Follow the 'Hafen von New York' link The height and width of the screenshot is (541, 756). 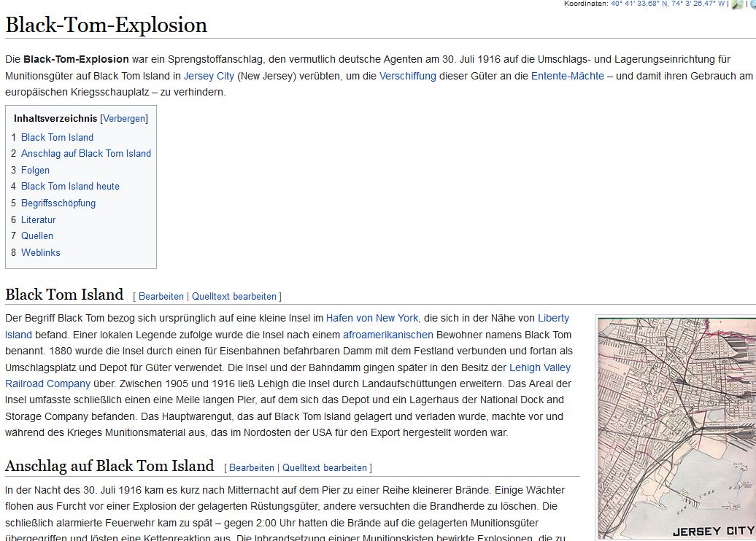pos(371,318)
